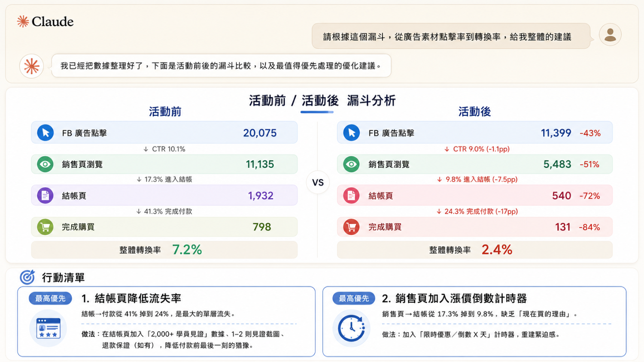The height and width of the screenshot is (362, 644).
Task: Click the countdown clock icon in card 2
Action: tap(352, 328)
